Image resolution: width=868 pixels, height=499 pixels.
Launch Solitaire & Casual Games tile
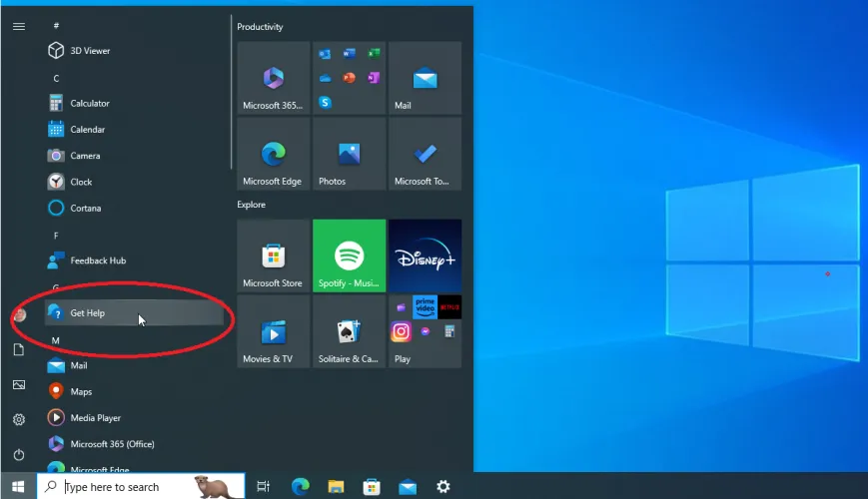tap(349, 331)
